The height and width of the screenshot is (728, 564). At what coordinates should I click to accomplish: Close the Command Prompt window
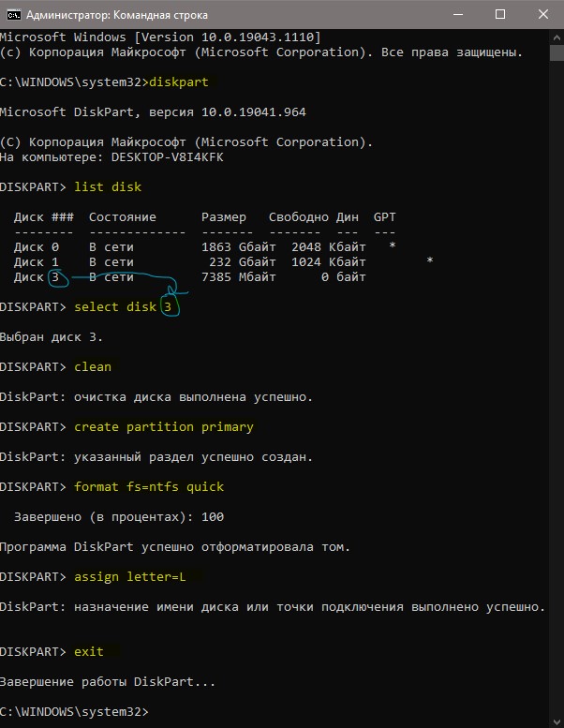coord(543,14)
